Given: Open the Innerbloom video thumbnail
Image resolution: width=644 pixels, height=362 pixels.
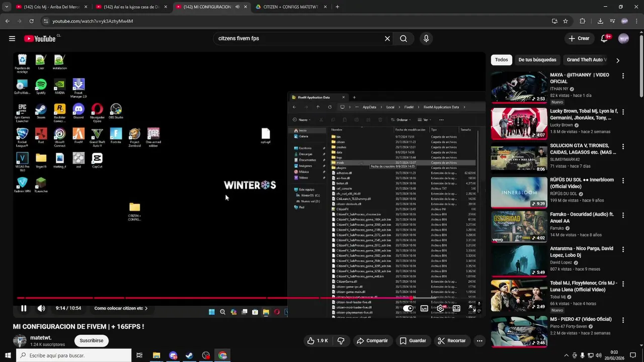Looking at the screenshot, I should click(x=519, y=192).
